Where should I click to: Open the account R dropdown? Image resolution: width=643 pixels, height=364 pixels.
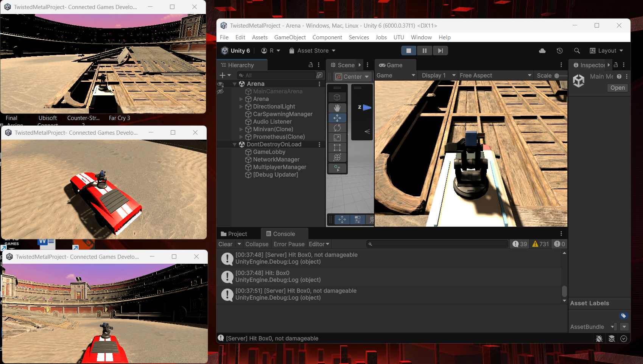coord(271,51)
